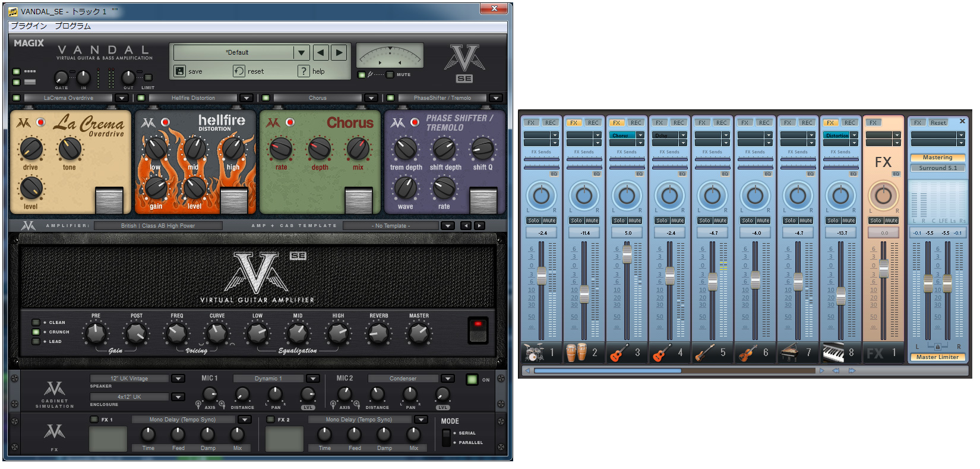This screenshot has height=469, width=980.
Task: Select the Mastering button in master section
Action: pos(938,158)
